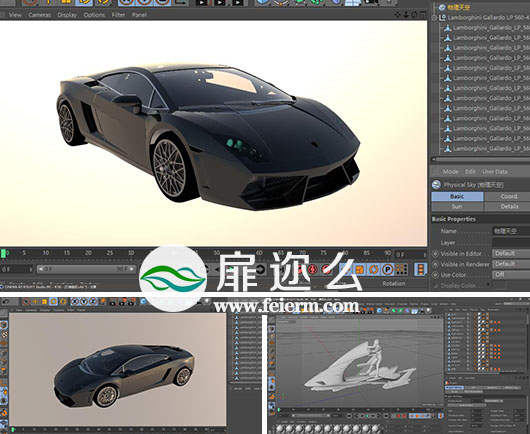Click the green timeline playhead marker
The height and width of the screenshot is (434, 530).
click(3, 254)
